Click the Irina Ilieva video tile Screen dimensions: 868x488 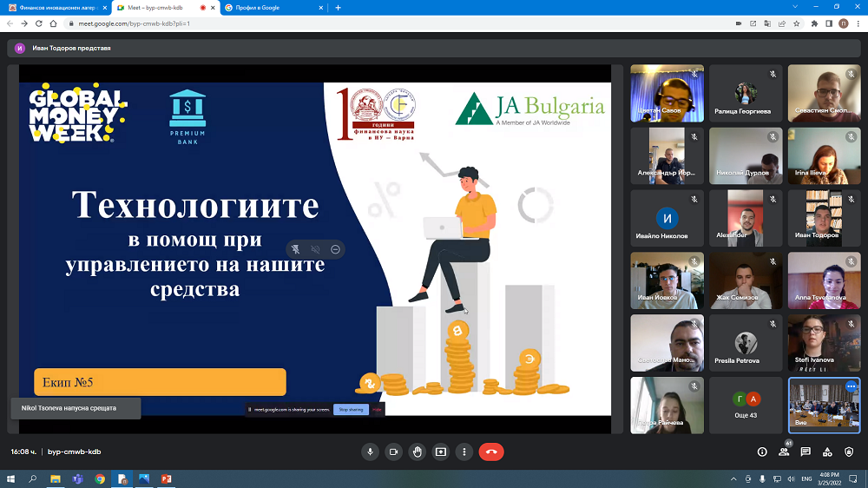(825, 155)
